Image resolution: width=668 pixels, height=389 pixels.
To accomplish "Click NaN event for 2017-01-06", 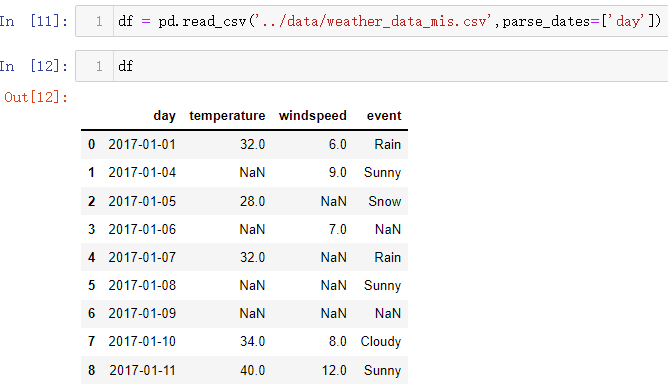I will [x=388, y=229].
